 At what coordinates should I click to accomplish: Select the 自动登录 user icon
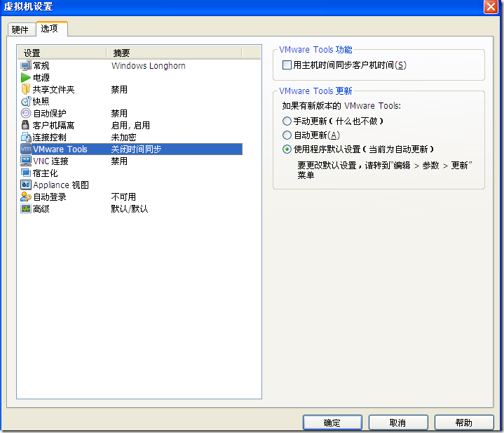pos(26,197)
